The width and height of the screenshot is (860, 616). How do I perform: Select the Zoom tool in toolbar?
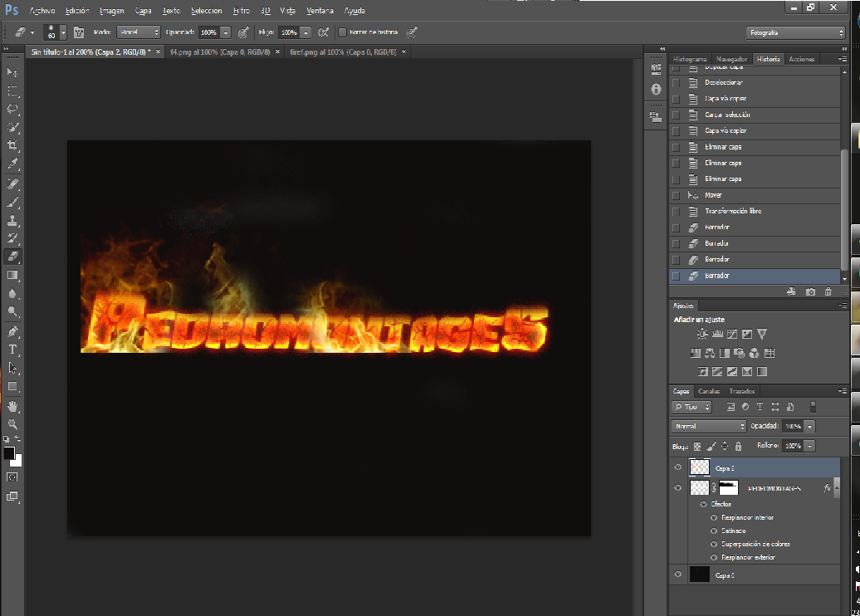coord(12,424)
